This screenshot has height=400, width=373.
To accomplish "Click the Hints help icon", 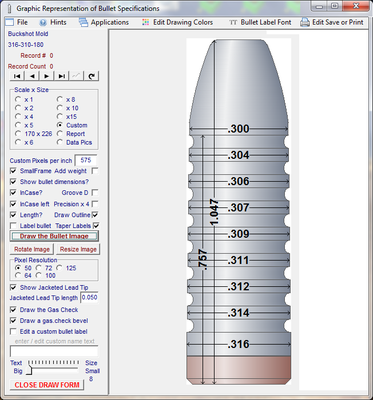I will pyautogui.click(x=43, y=23).
